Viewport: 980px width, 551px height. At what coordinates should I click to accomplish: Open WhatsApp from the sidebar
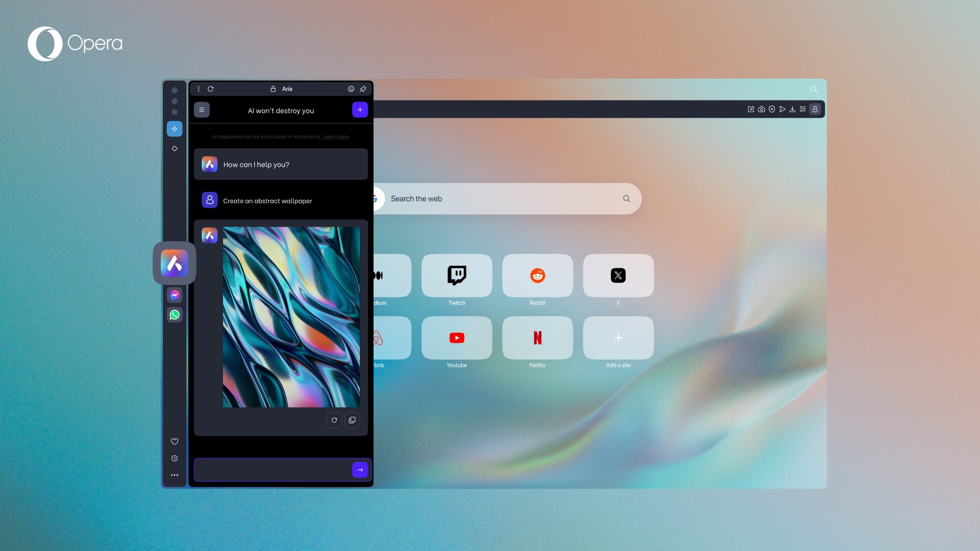(175, 314)
